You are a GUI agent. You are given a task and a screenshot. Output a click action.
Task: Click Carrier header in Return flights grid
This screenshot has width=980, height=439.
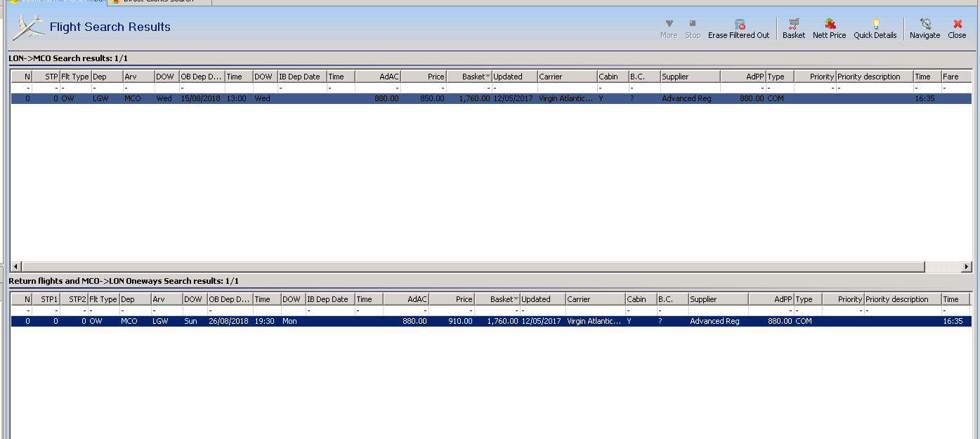pos(595,299)
